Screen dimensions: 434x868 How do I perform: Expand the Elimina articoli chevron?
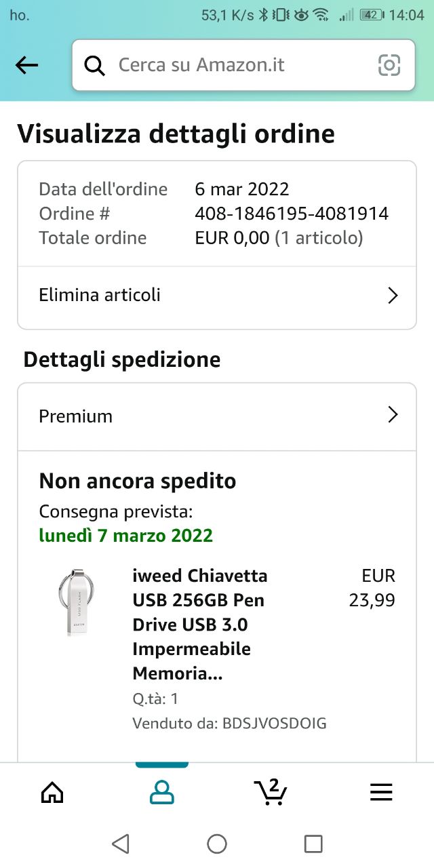(x=392, y=295)
